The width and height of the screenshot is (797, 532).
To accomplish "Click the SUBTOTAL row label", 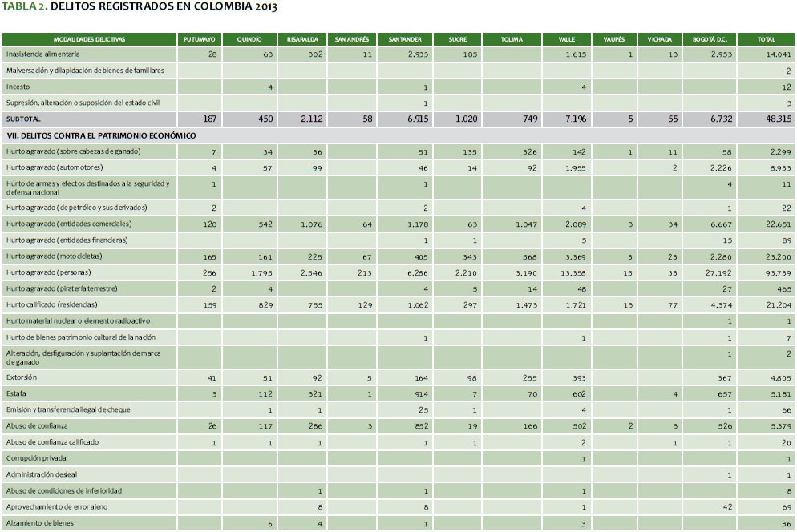I will (23, 119).
